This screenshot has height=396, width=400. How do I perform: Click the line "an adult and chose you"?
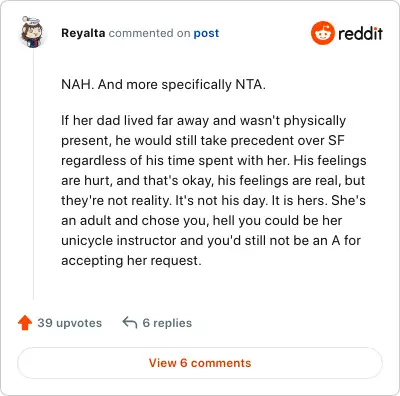[202, 220]
